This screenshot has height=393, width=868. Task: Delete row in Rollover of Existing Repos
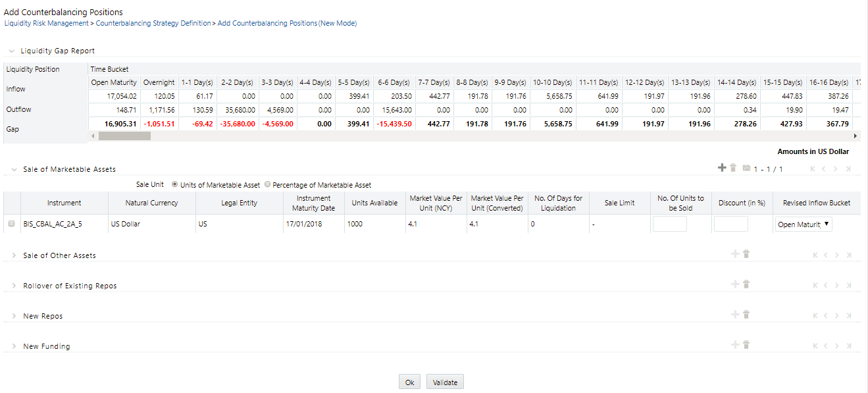point(746,284)
